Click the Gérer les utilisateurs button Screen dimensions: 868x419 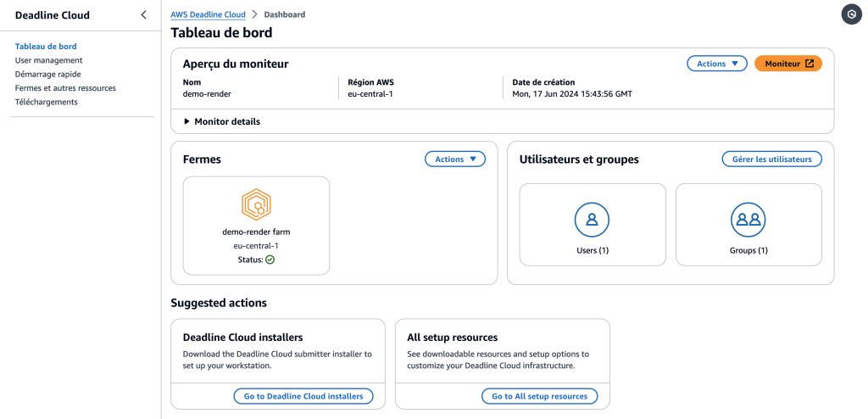pyautogui.click(x=771, y=159)
